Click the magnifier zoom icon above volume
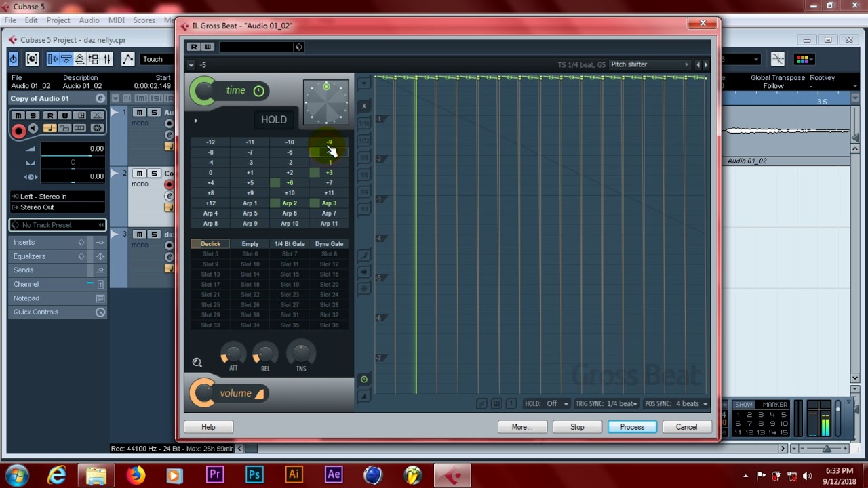 [x=197, y=363]
